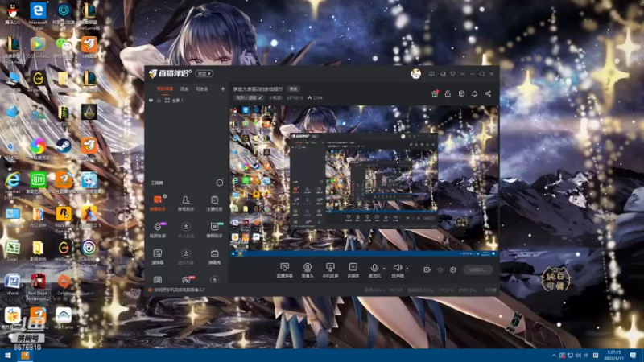
Task: Click the live preview canvas
Action: (x=364, y=181)
